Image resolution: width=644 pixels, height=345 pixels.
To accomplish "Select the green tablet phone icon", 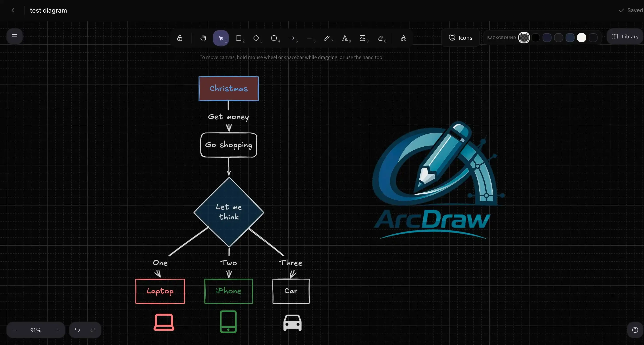I will (228, 322).
